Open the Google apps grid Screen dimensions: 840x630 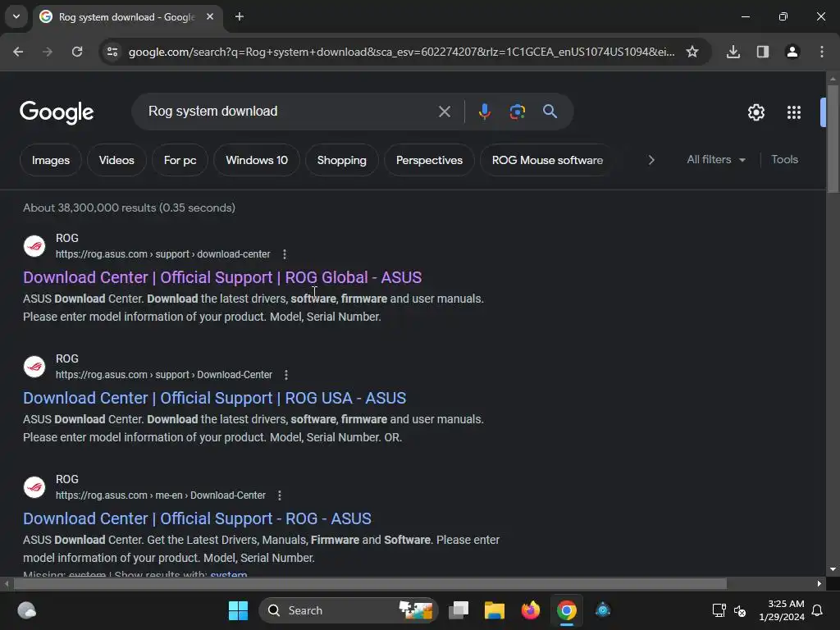[794, 112]
